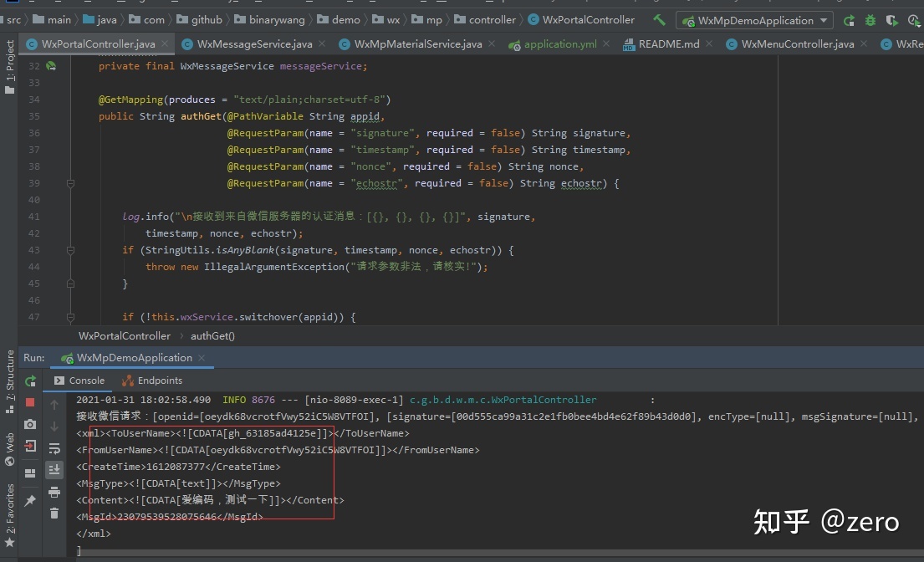Open the WxMpMaterialService.java tab
The height and width of the screenshot is (562, 924).
tap(418, 44)
